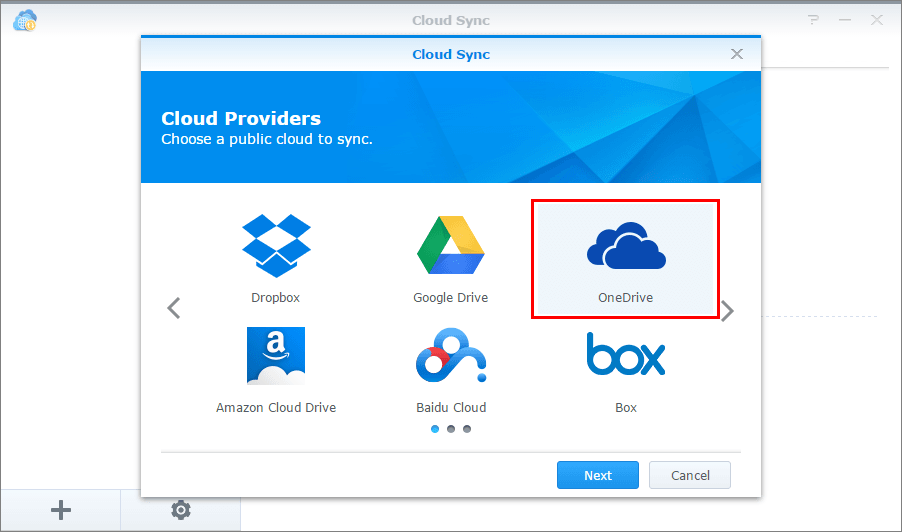Click the 'Google Drive' label text
This screenshot has width=902, height=532.
point(450,298)
